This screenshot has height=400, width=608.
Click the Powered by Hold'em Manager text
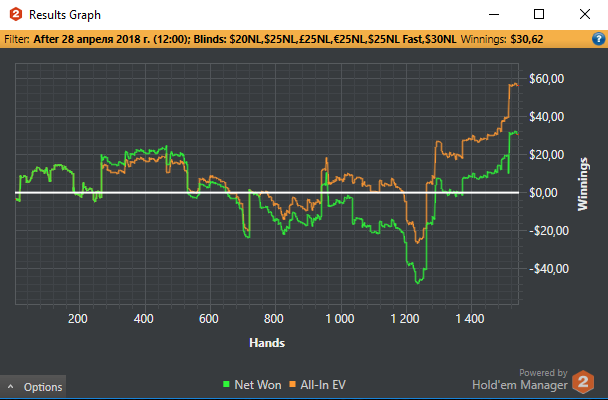pyautogui.click(x=520, y=379)
